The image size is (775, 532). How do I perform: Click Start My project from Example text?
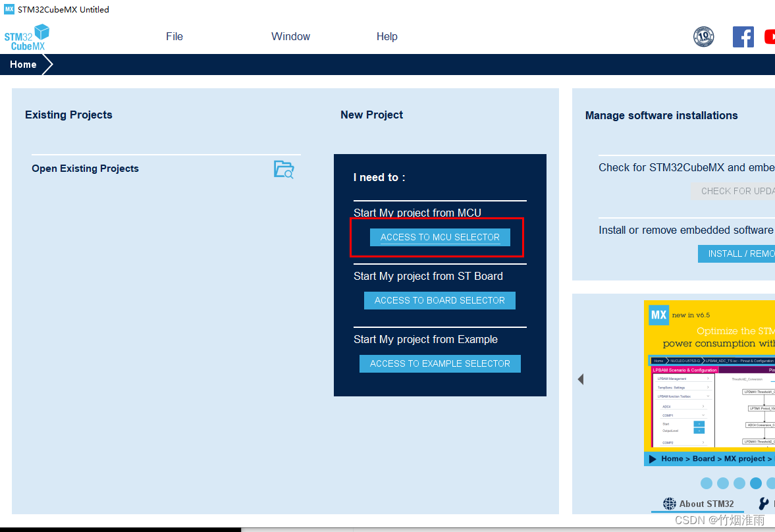pyautogui.click(x=425, y=339)
